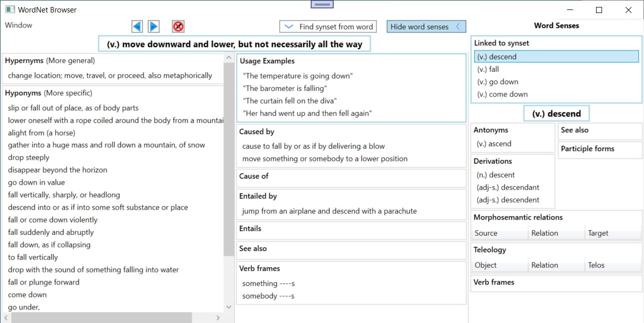Click the (v.) ascend antonym
This screenshot has width=644, height=323.
coord(494,144)
